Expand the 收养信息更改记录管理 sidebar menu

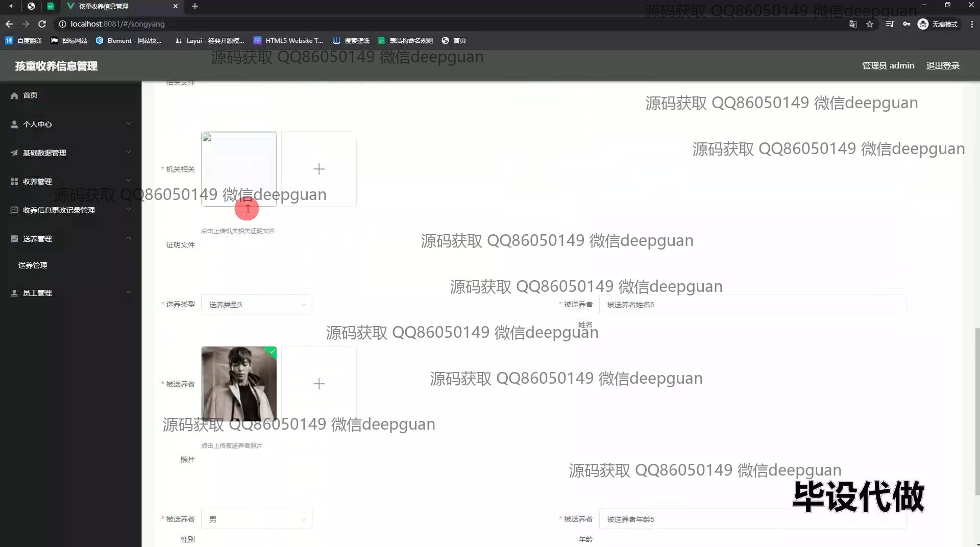70,210
